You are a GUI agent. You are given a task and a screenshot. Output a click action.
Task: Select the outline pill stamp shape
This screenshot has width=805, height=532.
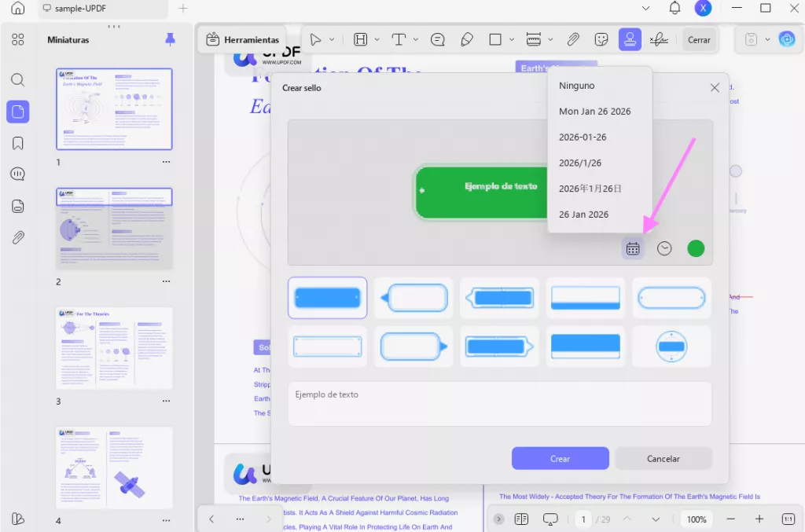[671, 298]
